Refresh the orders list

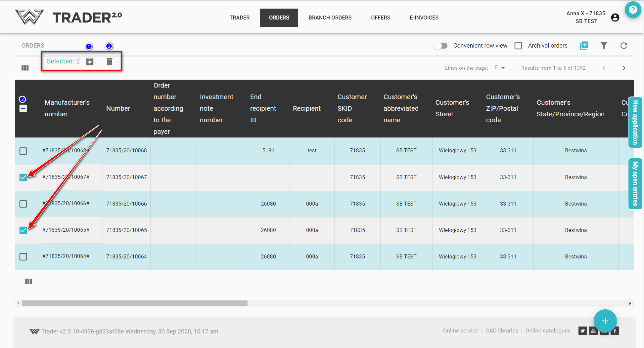pos(623,46)
